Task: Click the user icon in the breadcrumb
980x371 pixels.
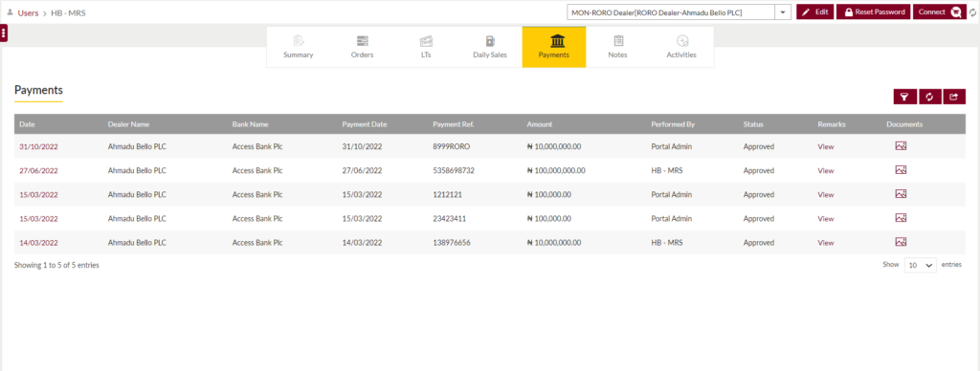Action: click(10, 11)
